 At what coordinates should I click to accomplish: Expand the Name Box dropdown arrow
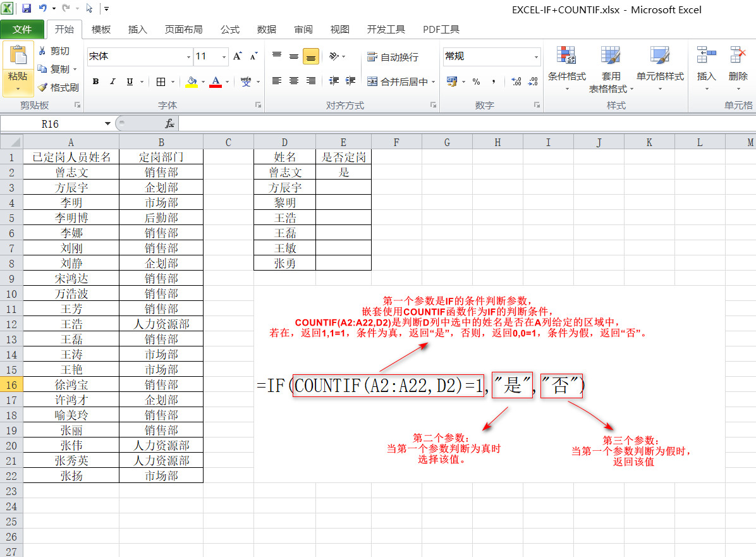coord(107,124)
